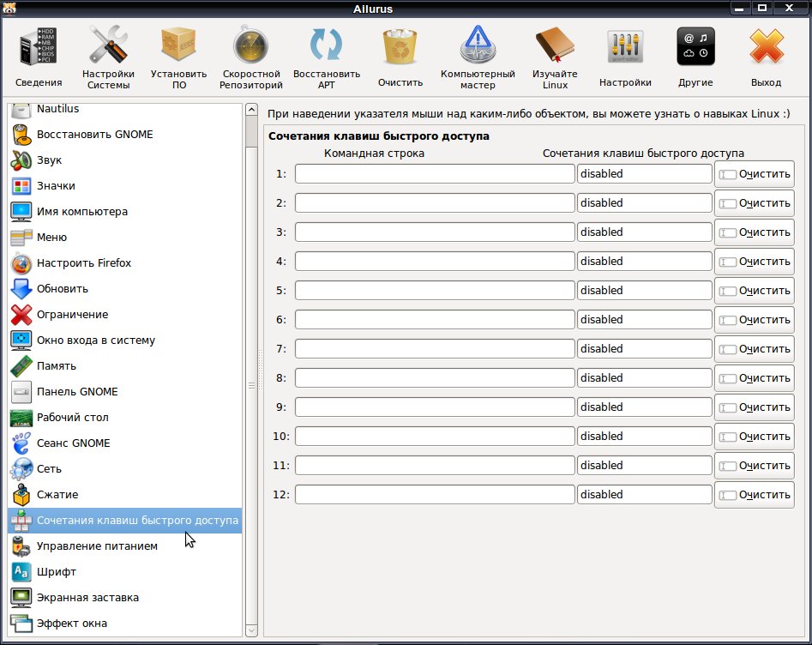
Task: Select Шрифт in the sidebar
Action: 125,572
